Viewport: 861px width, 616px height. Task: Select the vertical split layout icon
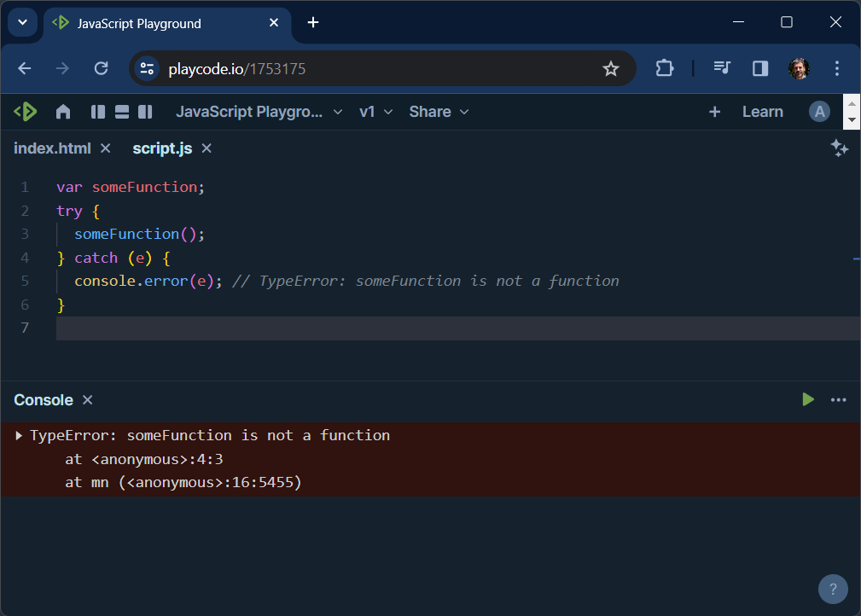click(x=97, y=111)
